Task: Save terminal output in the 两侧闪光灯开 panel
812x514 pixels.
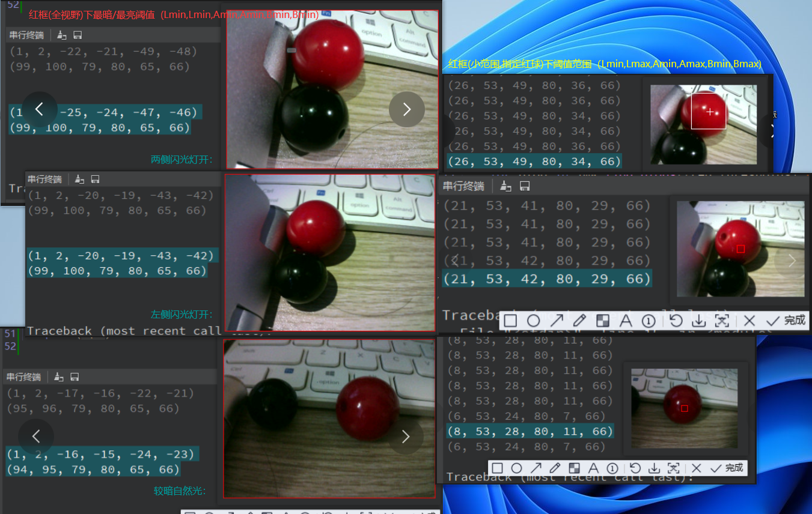Action: pyautogui.click(x=78, y=35)
